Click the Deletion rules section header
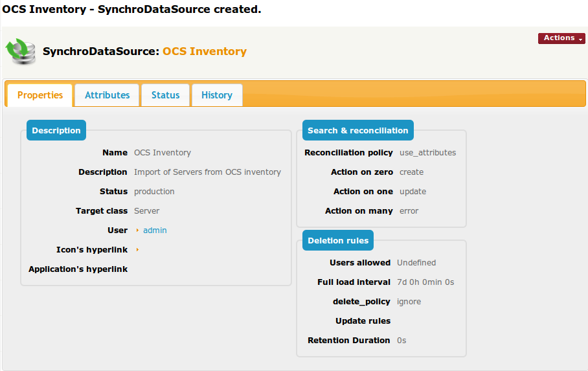 (338, 240)
